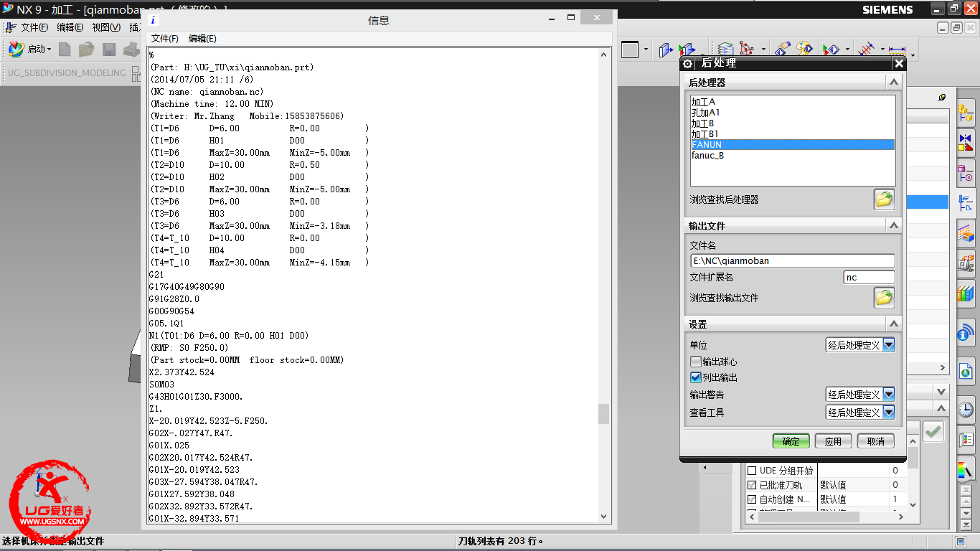This screenshot has width=980, height=551.
Task: Expand the 启动 dropdown arrow
Action: 50,50
